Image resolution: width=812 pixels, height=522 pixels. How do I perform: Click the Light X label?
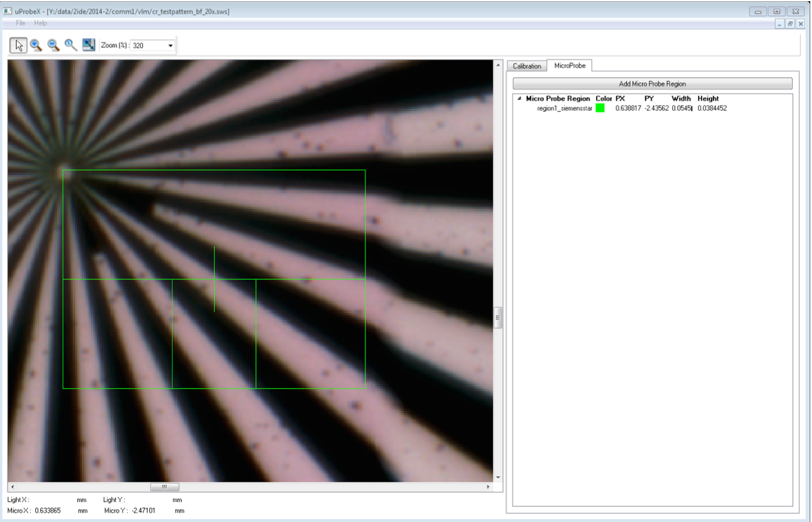(x=18, y=500)
